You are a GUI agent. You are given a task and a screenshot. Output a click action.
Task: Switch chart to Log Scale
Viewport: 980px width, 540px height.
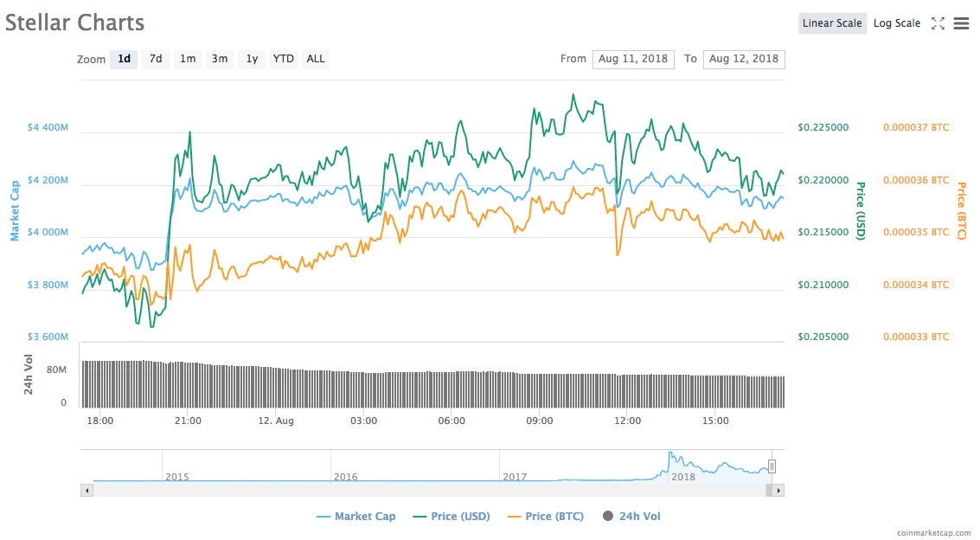click(x=897, y=23)
